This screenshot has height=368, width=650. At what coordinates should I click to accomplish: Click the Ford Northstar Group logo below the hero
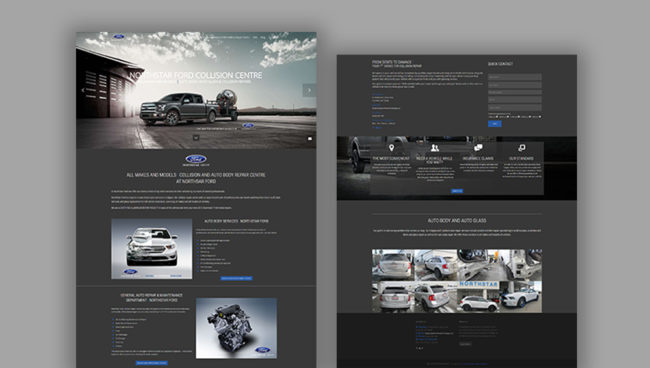(x=196, y=160)
